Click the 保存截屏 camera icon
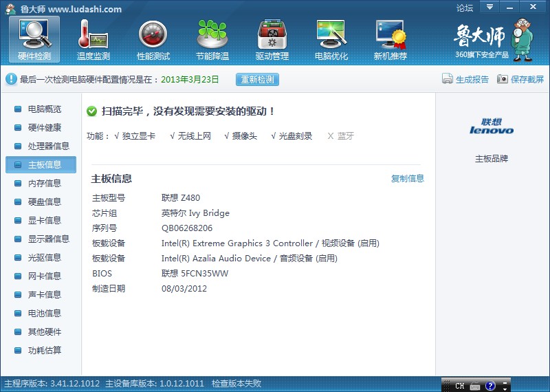550x392 pixels. click(x=503, y=79)
